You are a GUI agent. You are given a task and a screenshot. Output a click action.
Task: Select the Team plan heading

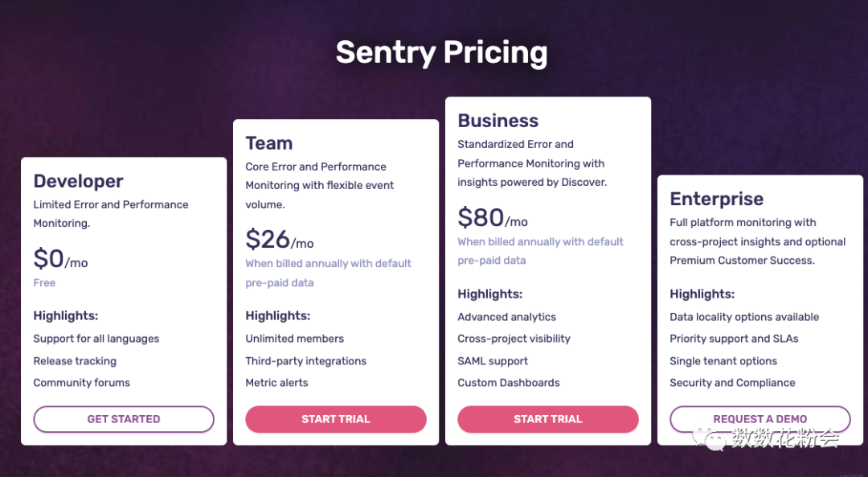tap(268, 142)
